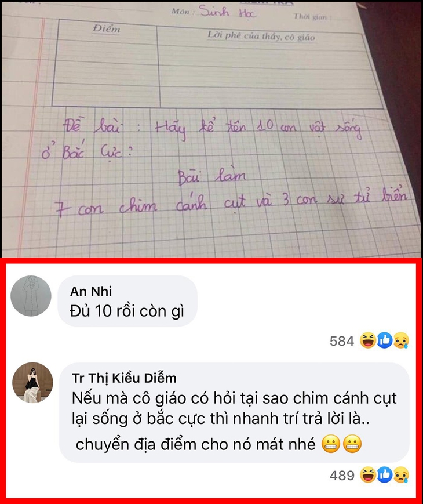
Task: Click the laughing reaction next to 489
Action: pyautogui.click(x=368, y=475)
